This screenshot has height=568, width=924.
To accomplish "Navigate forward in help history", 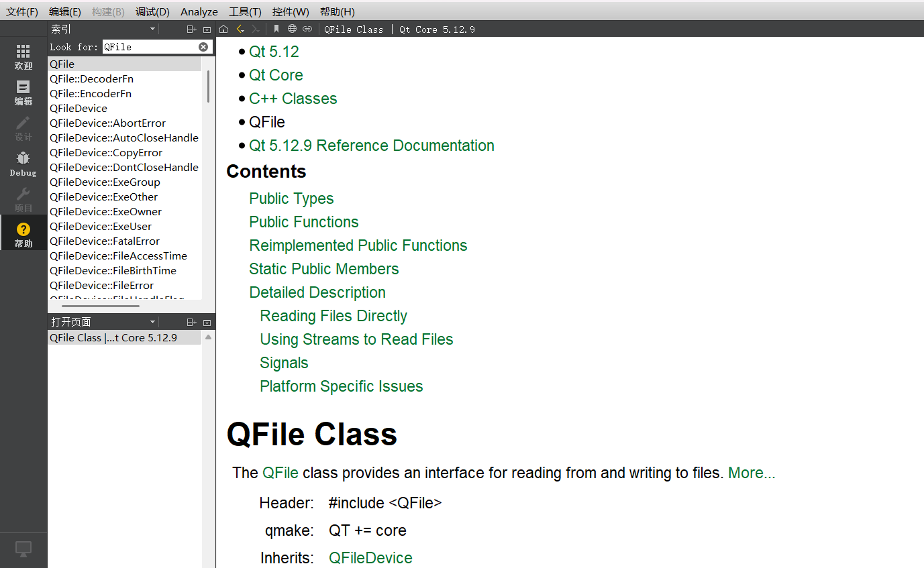I will tap(256, 29).
